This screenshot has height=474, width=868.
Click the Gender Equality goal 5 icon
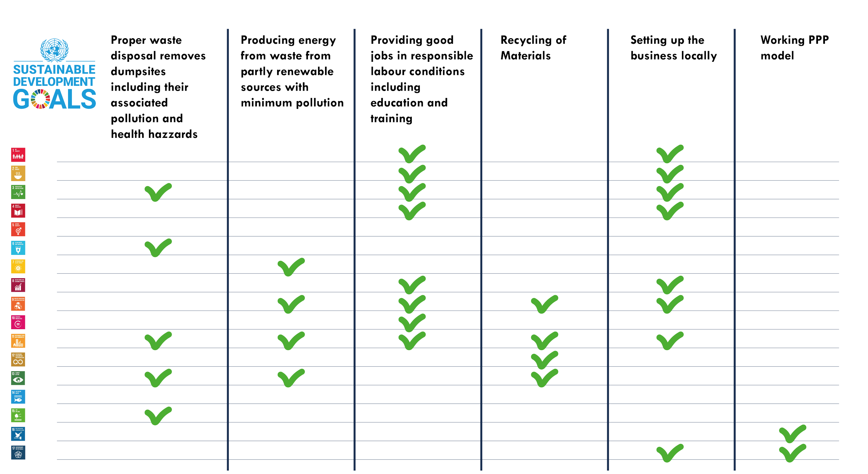[x=18, y=229]
